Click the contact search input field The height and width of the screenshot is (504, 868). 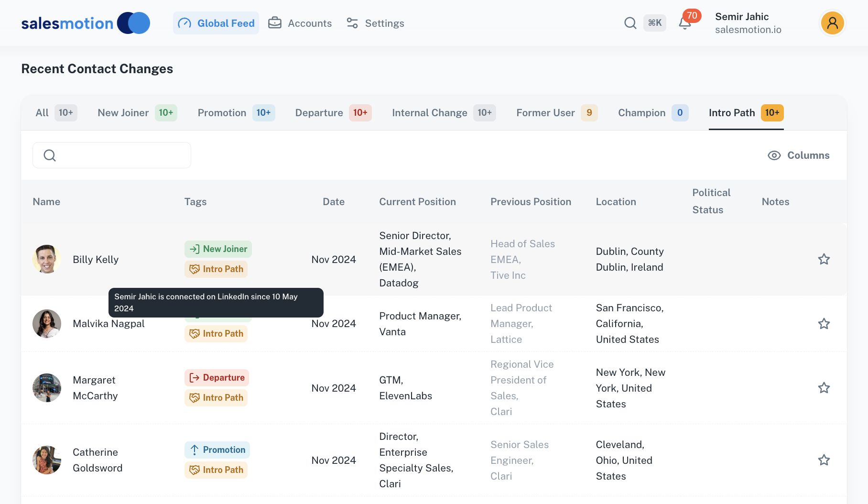112,155
